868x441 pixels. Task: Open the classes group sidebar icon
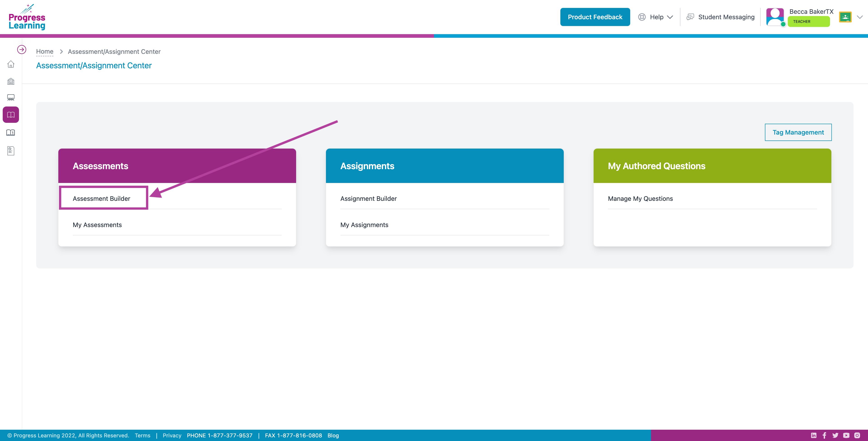point(11,98)
